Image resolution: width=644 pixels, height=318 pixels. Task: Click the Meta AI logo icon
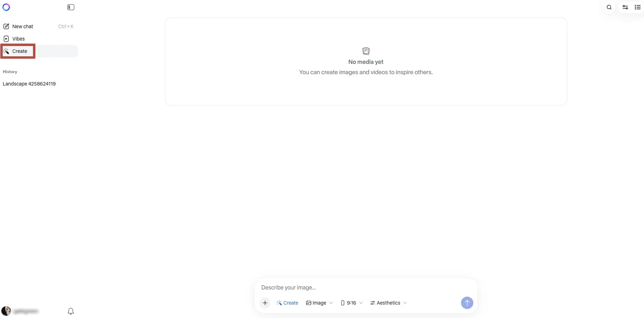tap(6, 7)
